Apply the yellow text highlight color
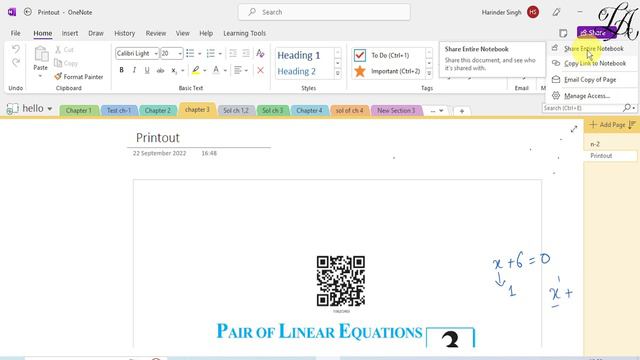The height and width of the screenshot is (360, 640). 196,70
